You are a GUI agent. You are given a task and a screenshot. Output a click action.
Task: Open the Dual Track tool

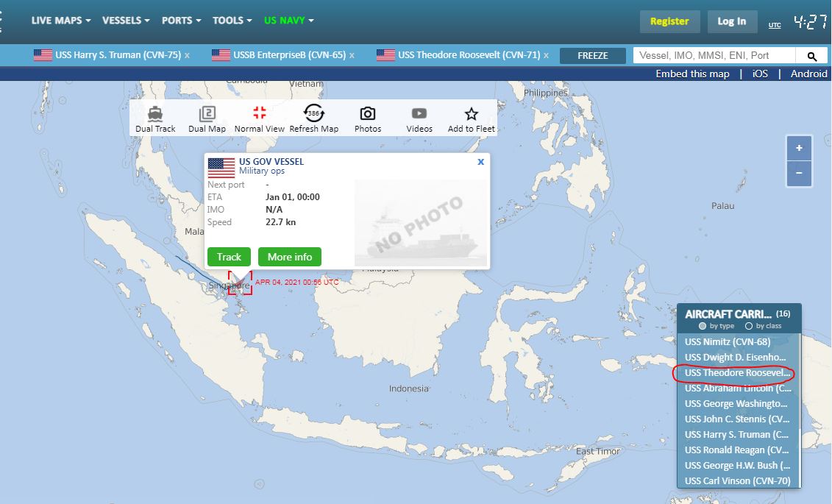click(155, 118)
